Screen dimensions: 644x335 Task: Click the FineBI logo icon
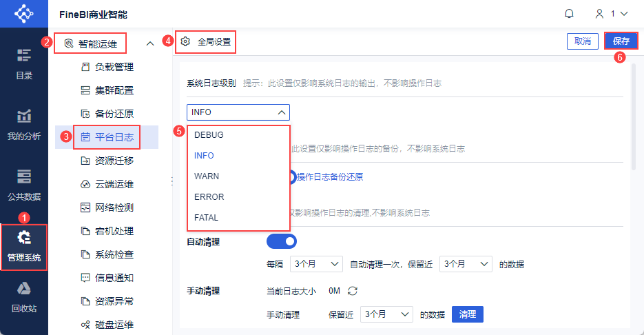tap(24, 14)
